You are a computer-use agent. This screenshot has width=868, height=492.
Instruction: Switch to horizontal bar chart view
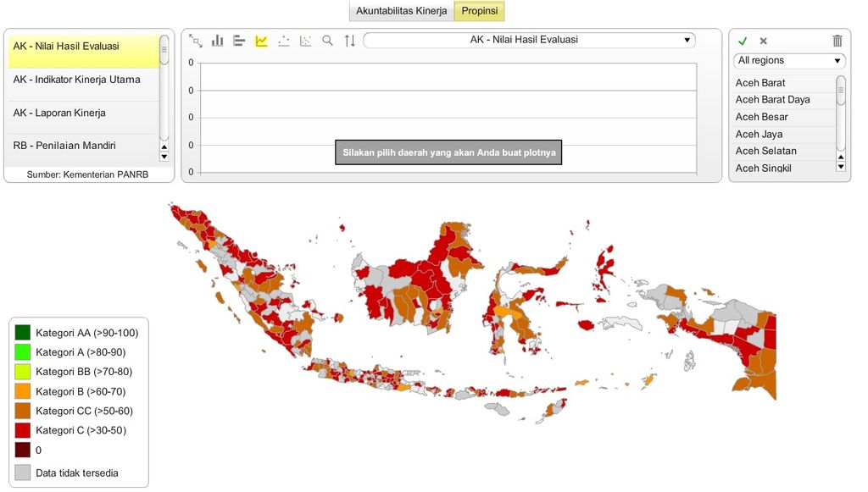[x=239, y=41]
